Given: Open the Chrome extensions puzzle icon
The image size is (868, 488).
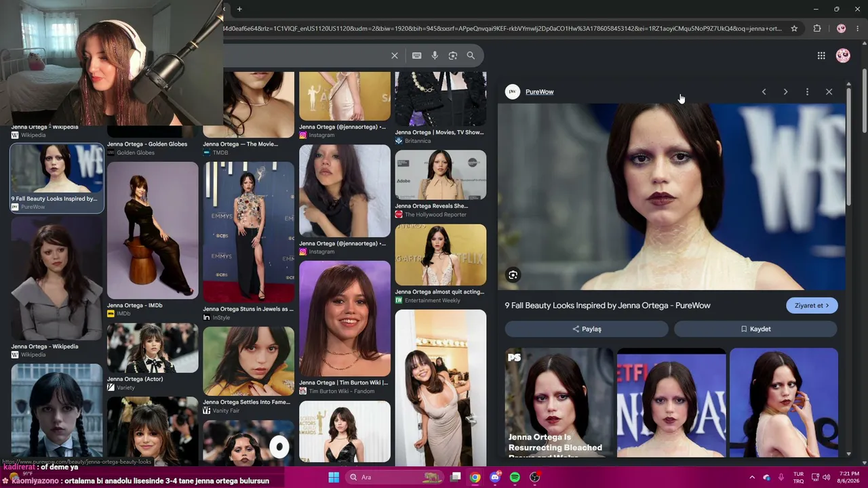Looking at the screenshot, I should click(x=817, y=28).
